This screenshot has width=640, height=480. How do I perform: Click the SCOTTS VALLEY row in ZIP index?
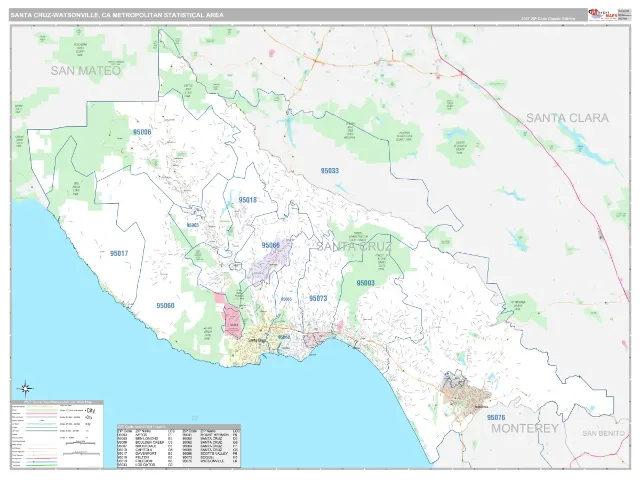point(211,453)
